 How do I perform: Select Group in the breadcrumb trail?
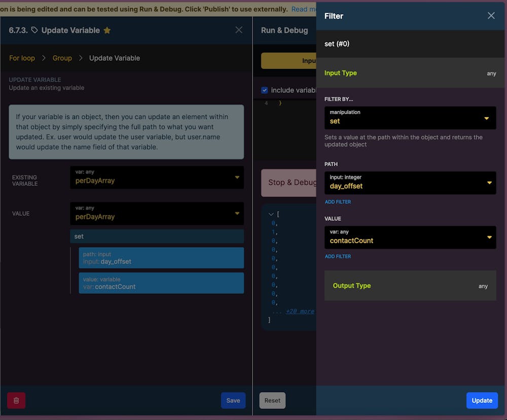(x=62, y=58)
